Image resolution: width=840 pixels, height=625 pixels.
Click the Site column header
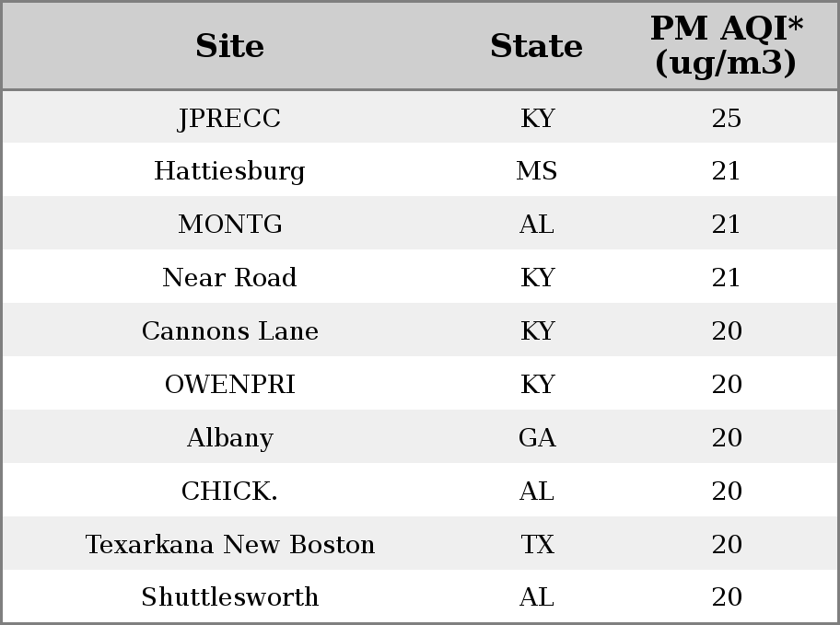click(230, 46)
